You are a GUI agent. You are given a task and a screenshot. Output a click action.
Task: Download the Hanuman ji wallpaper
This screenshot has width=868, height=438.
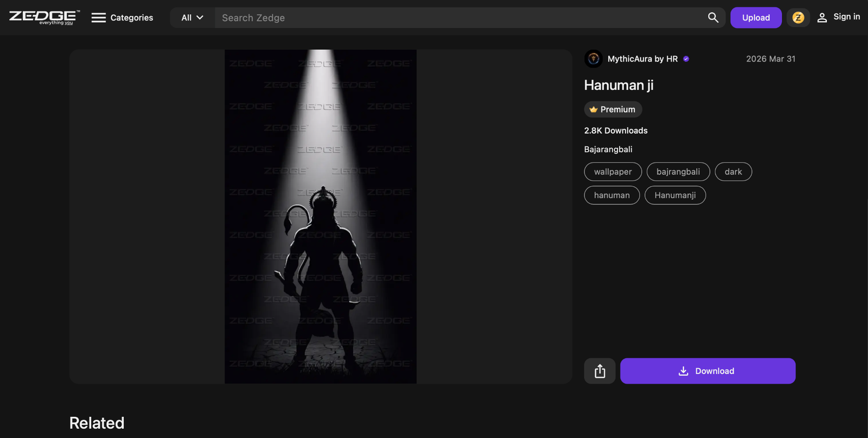(708, 371)
